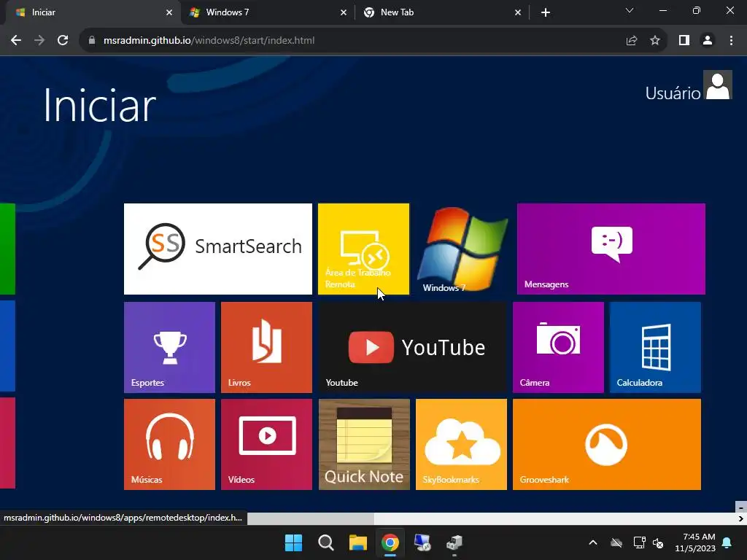Launch the Área de Trabalho Remota tile

(x=363, y=249)
